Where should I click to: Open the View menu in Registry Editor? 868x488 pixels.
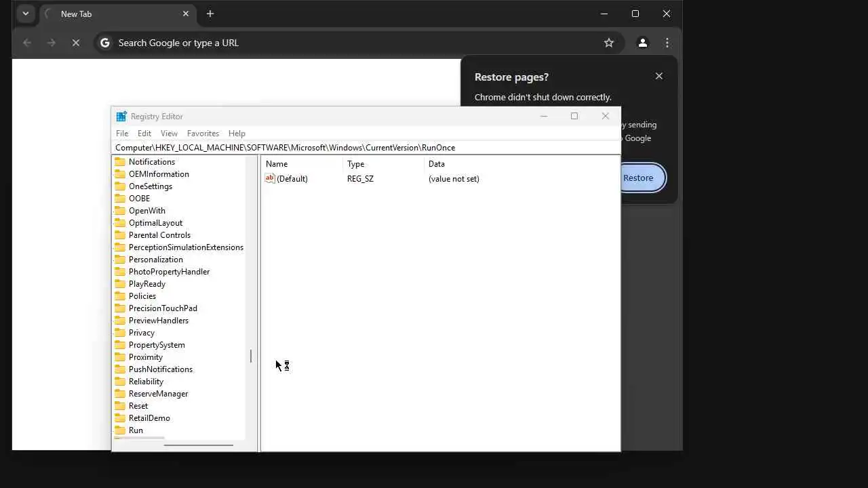coord(169,134)
